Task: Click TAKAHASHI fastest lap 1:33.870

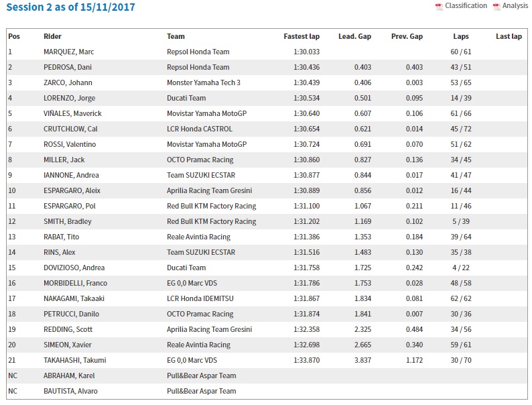Action: pos(307,360)
